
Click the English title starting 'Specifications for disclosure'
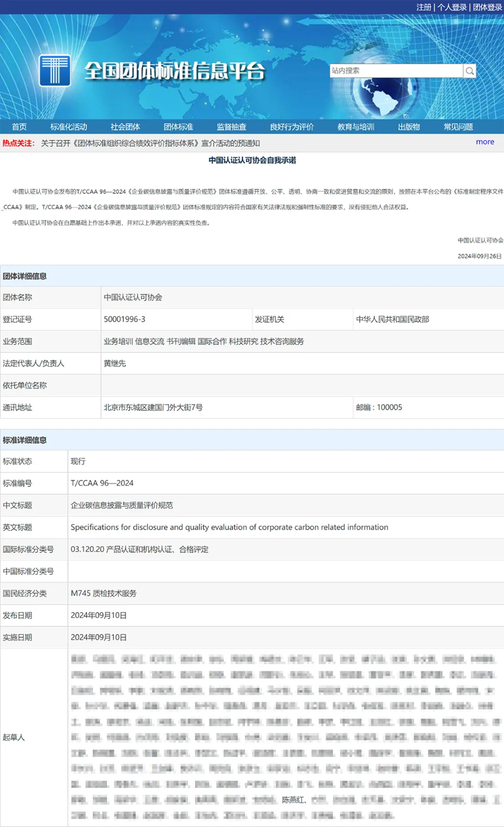point(229,527)
